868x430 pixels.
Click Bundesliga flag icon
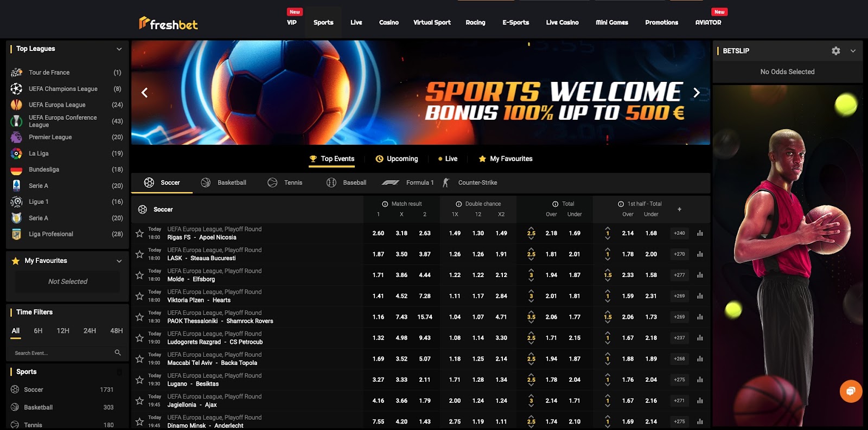tap(17, 170)
